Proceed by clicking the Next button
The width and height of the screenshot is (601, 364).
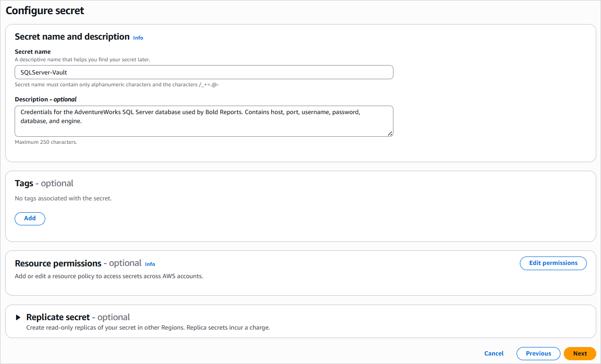pyautogui.click(x=579, y=353)
